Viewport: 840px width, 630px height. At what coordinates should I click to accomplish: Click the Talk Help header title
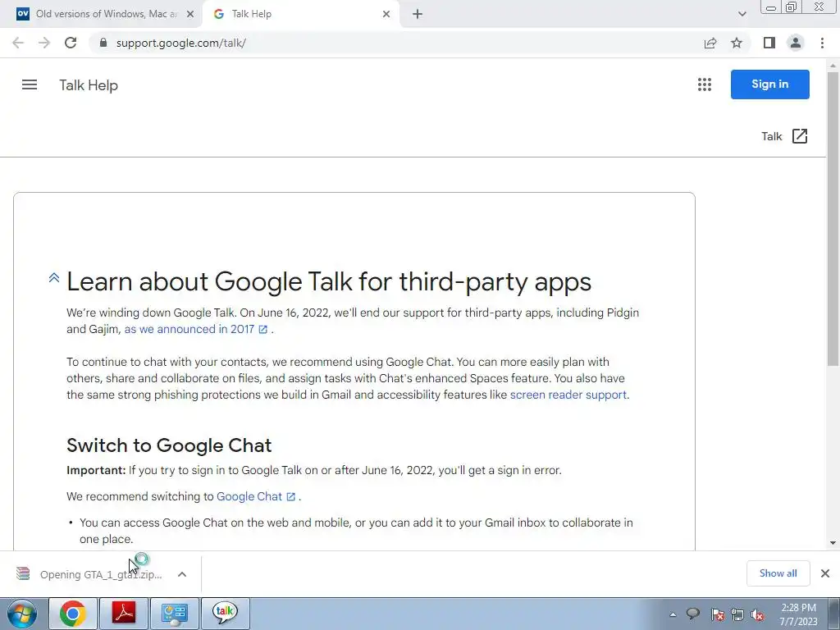pyautogui.click(x=89, y=85)
